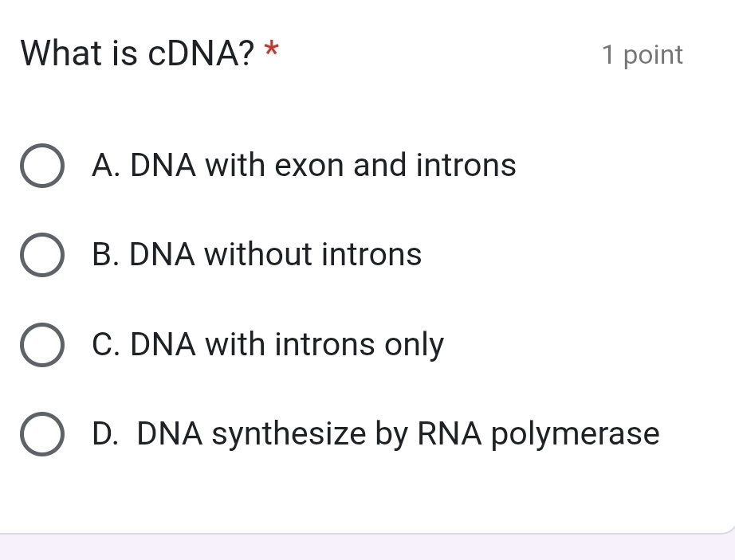Click the word "synthesize" in option D
Viewport: 735px width, 560px height.
tap(288, 435)
